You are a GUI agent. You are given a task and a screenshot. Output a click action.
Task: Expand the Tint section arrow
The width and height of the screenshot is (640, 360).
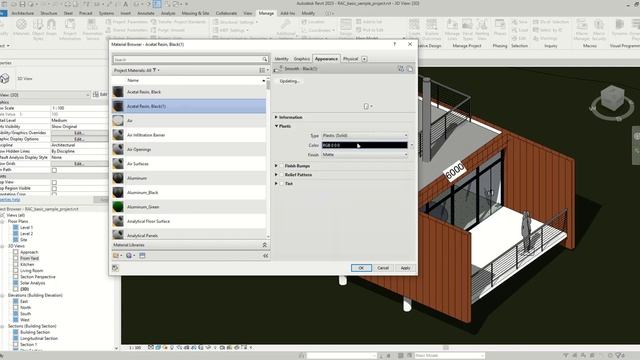pyautogui.click(x=276, y=184)
